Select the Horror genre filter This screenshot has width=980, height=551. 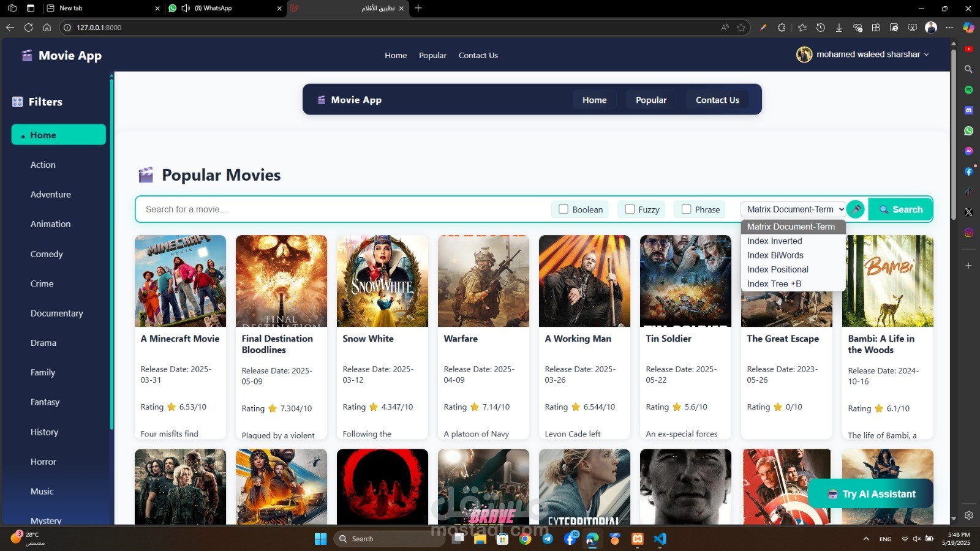pyautogui.click(x=43, y=462)
